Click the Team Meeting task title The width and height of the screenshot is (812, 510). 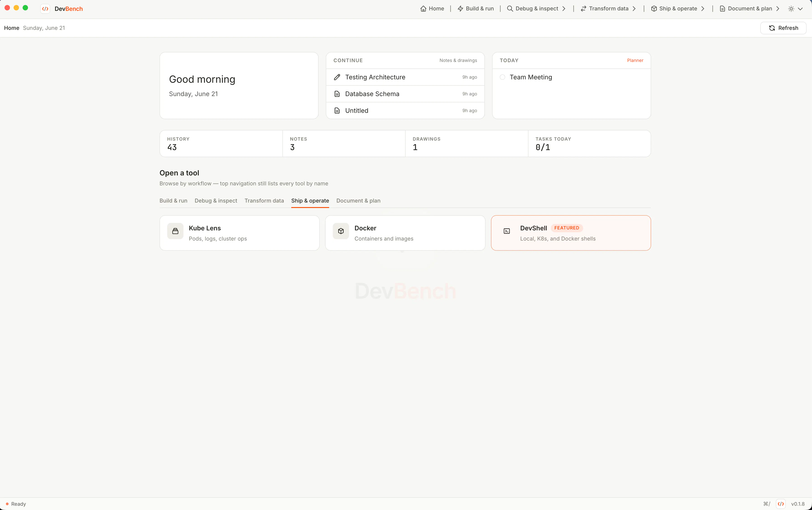pos(530,77)
